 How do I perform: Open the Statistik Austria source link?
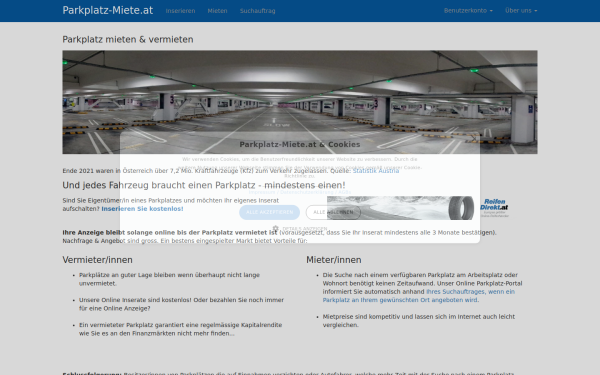[376, 171]
